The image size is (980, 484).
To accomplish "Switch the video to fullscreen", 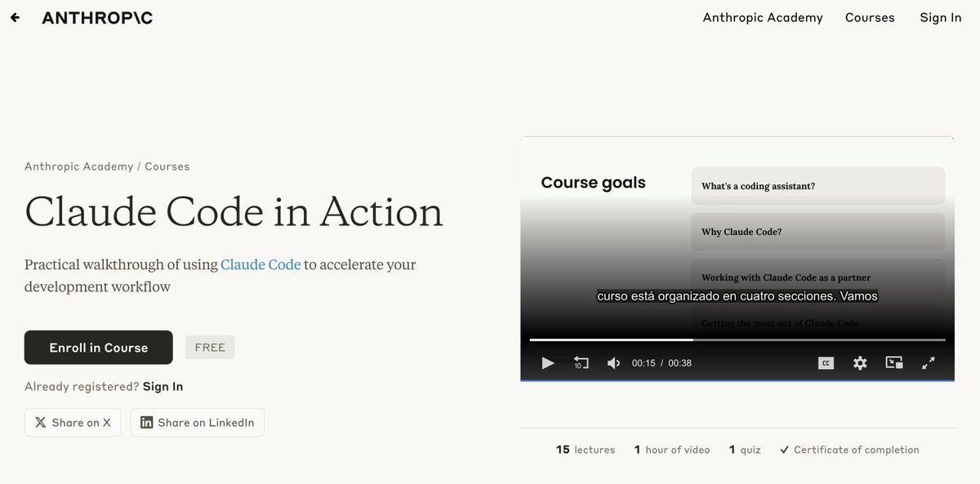I will [x=929, y=362].
